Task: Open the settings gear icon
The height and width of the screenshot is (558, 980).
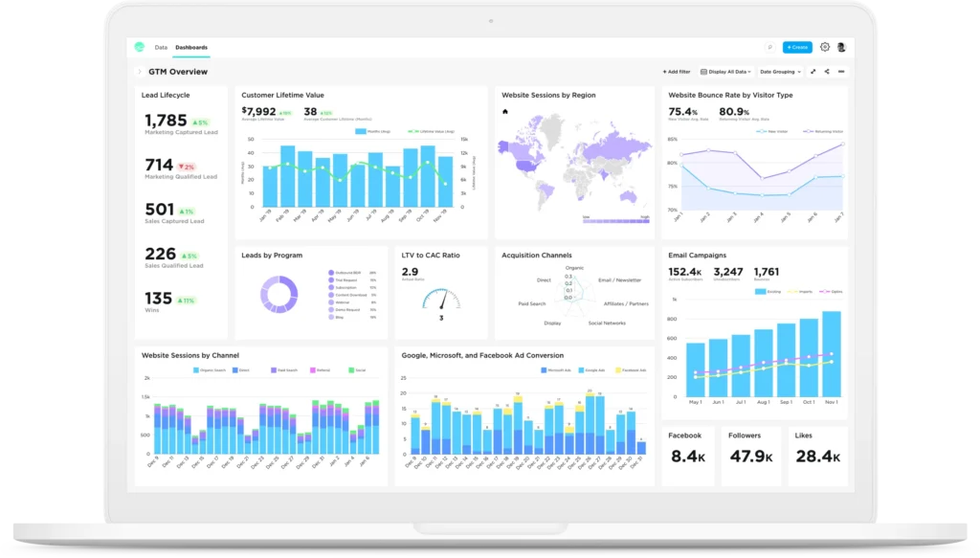Action: (825, 48)
